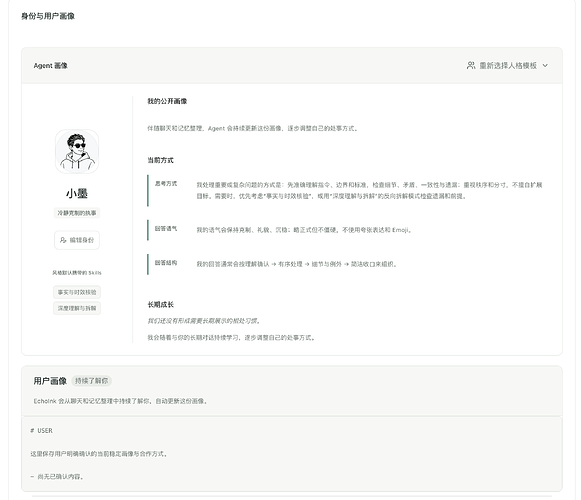Screen dimensions: 581x500
Task: Click the Agent 画像 header
Action: pos(50,66)
